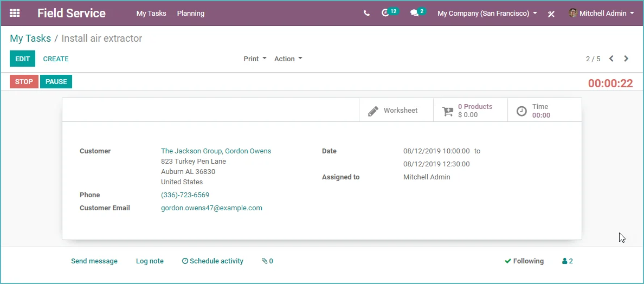The width and height of the screenshot is (644, 284).
Task: Click the Following checkmark icon
Action: pos(507,261)
